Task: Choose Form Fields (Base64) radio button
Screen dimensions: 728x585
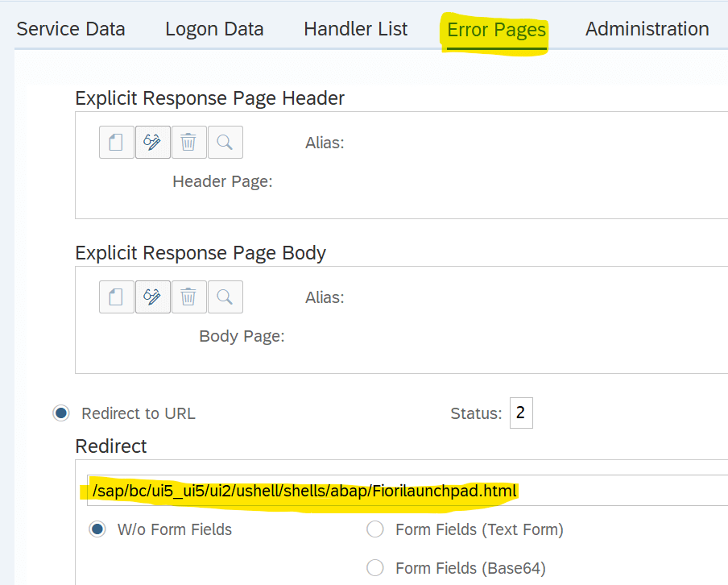Action: tap(375, 568)
